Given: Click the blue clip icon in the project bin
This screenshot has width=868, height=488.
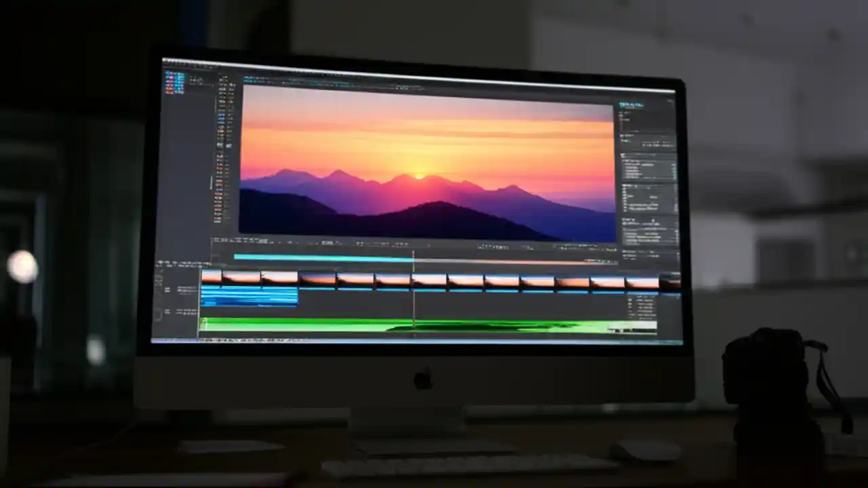Looking at the screenshot, I should [x=175, y=81].
